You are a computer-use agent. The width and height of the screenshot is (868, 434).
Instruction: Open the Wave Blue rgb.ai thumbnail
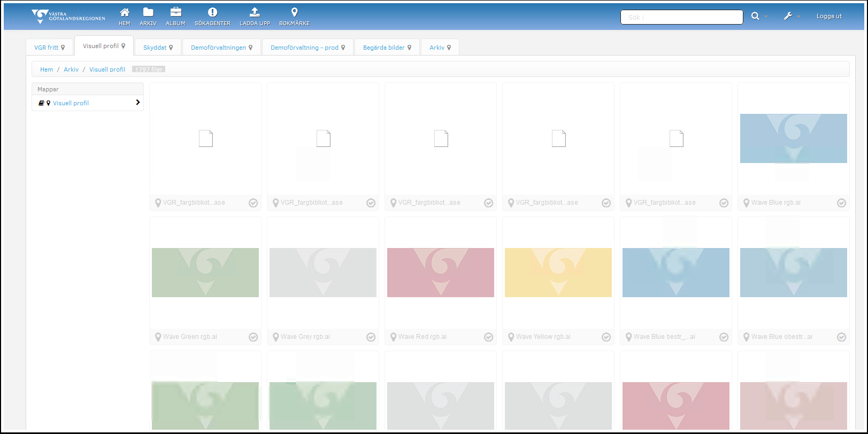point(794,138)
